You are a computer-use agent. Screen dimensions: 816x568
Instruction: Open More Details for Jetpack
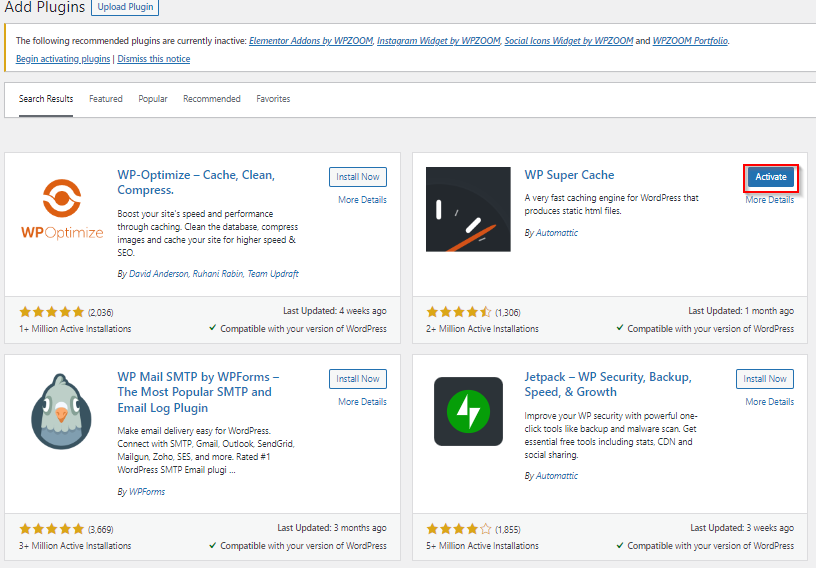coord(770,402)
